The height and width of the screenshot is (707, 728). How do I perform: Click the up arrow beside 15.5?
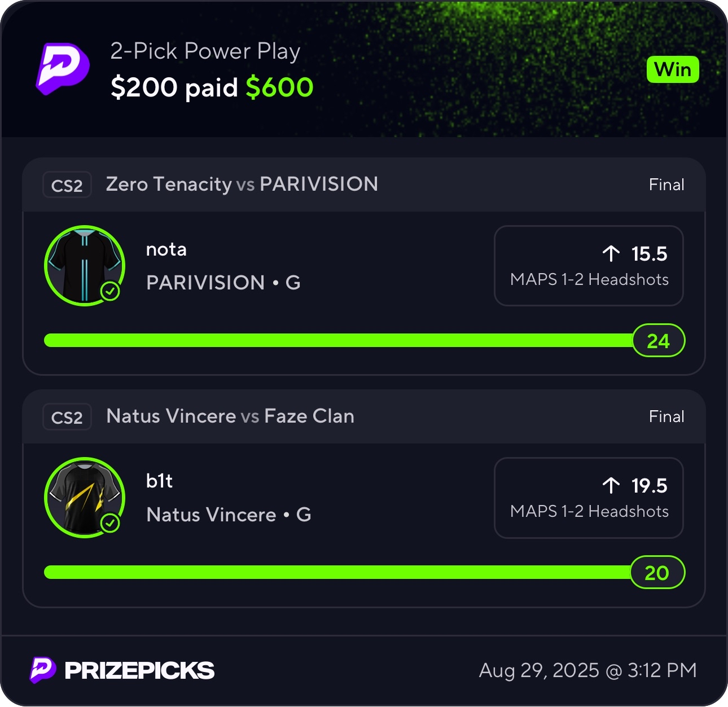tap(611, 254)
